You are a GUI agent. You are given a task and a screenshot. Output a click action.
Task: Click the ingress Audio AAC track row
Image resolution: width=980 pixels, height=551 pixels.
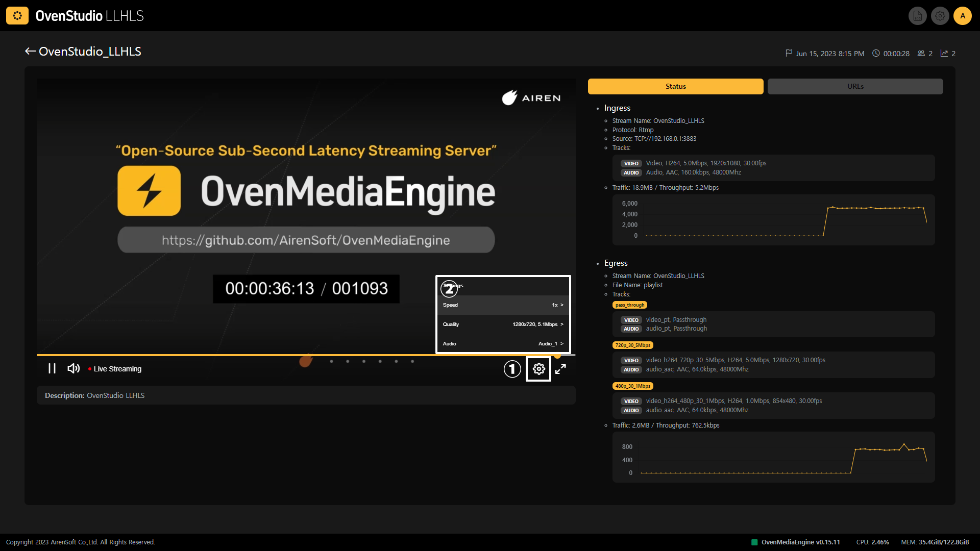(x=681, y=172)
